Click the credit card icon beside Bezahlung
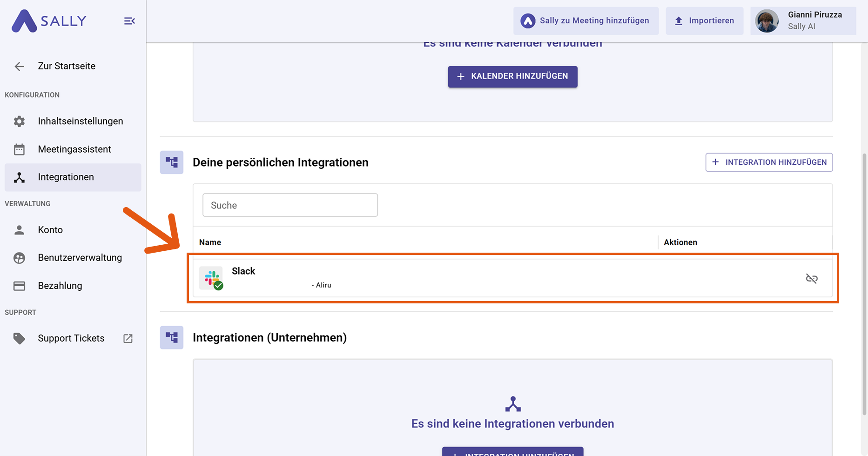 point(19,286)
